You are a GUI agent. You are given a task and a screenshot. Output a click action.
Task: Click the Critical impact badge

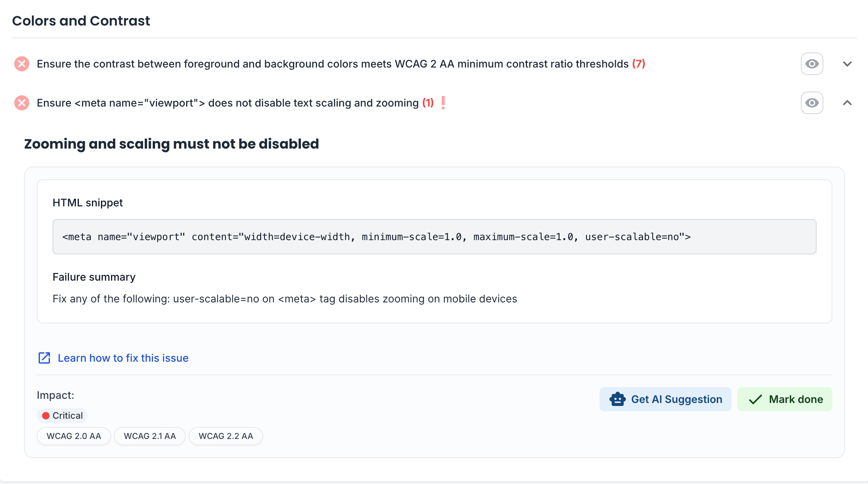point(62,415)
